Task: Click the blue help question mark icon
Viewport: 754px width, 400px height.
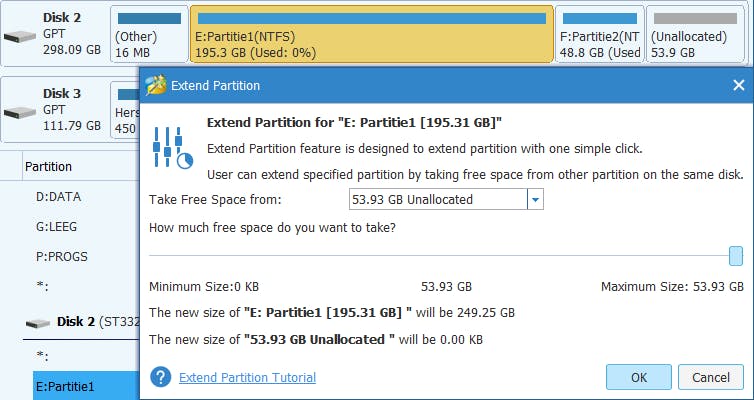Action: [160, 377]
